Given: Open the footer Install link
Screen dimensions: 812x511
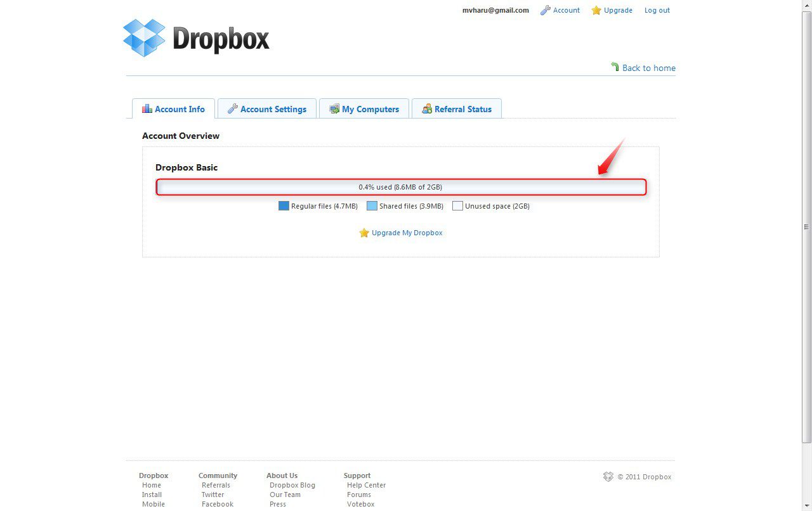Looking at the screenshot, I should 152,495.
